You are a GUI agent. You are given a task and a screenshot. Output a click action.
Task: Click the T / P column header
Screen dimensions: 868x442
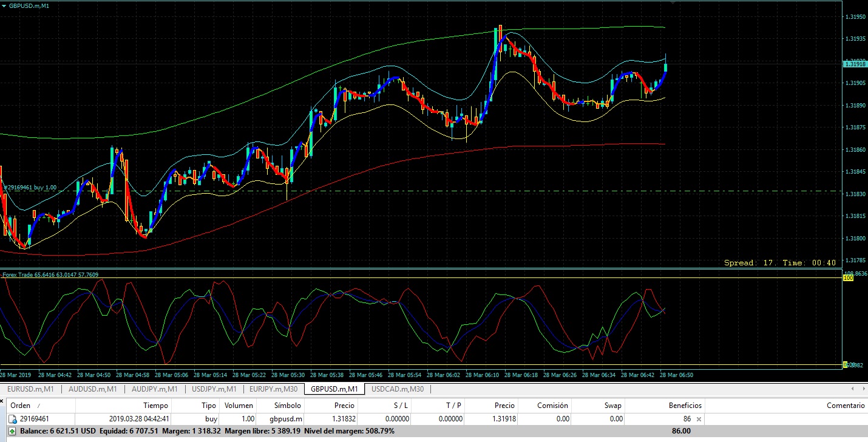[x=438, y=406]
